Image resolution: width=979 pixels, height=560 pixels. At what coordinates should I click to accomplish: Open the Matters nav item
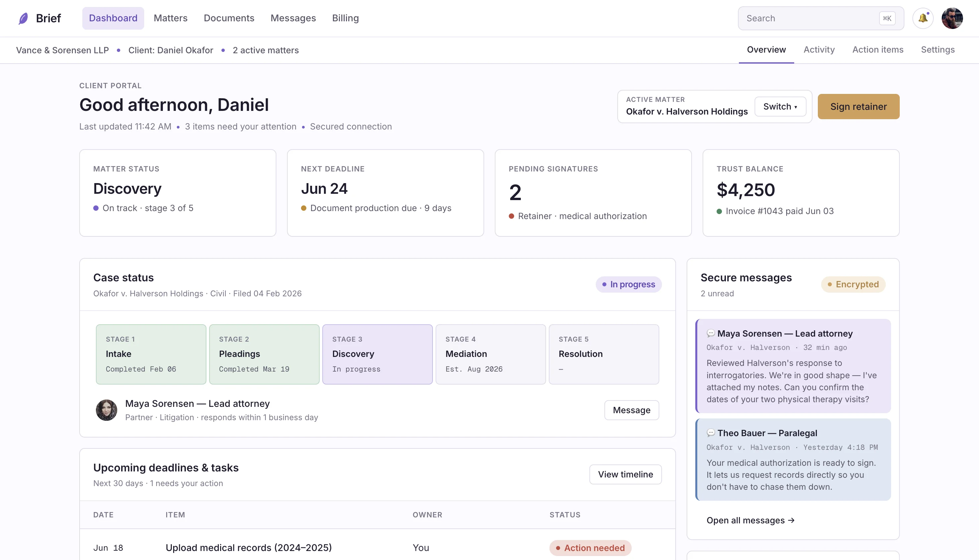pos(170,18)
